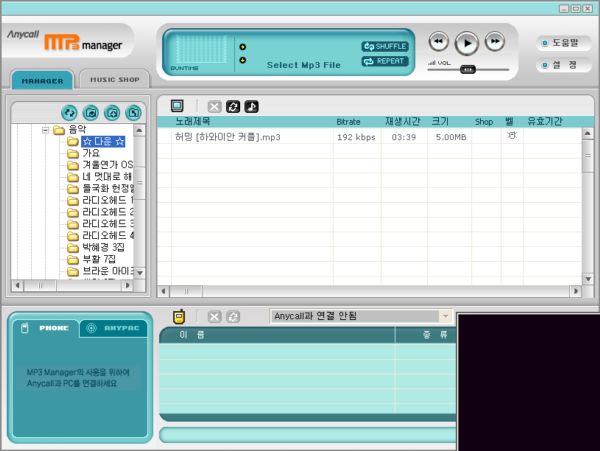Select the 가요 folder
This screenshot has width=600, height=451.
coord(91,153)
